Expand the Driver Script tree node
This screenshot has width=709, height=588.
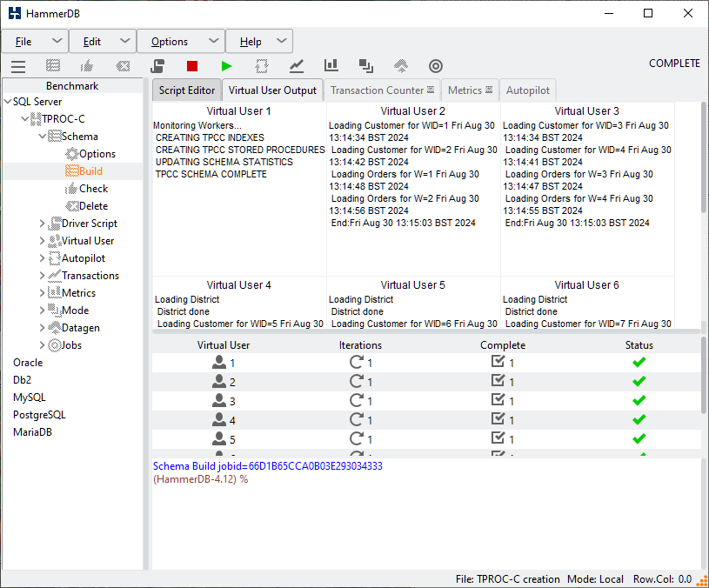pyautogui.click(x=43, y=224)
